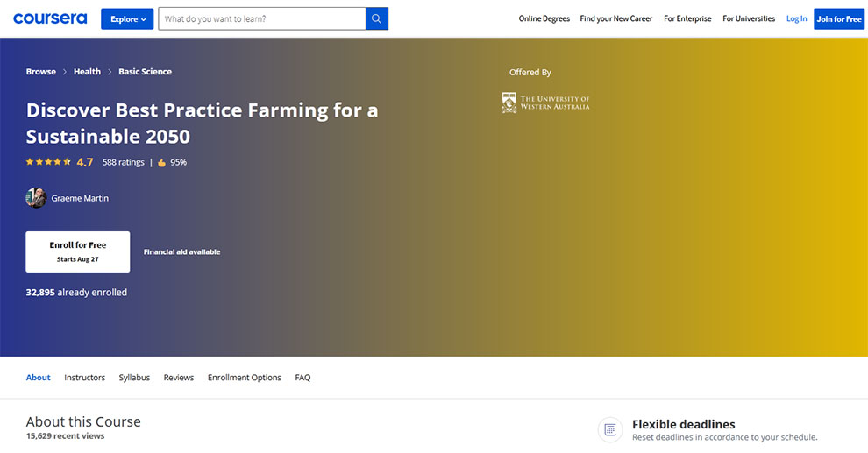The width and height of the screenshot is (868, 453).
Task: Click Enroll for Free button
Action: coord(77,251)
